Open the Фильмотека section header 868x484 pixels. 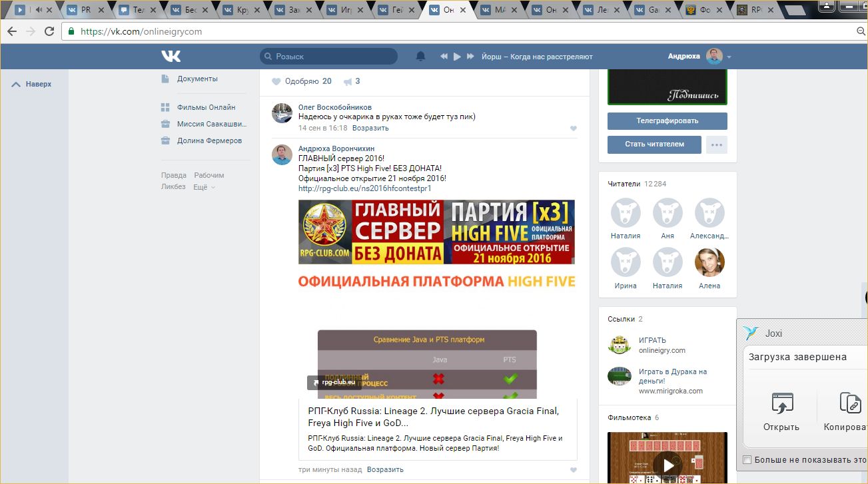click(633, 417)
